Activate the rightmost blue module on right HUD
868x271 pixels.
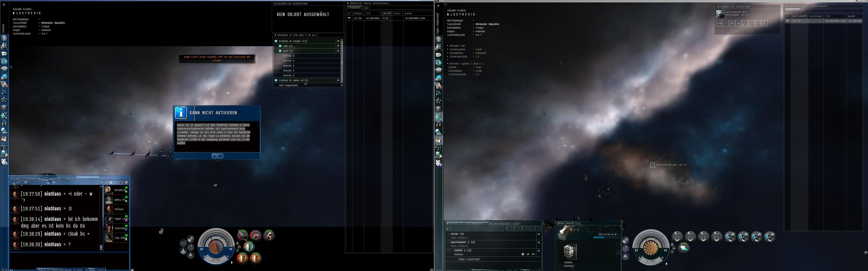pos(770,236)
